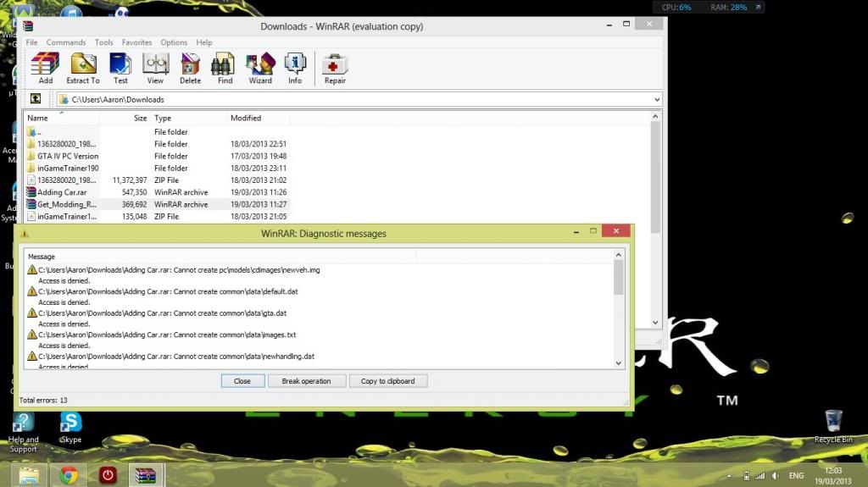Open the Commands menu
The image size is (868, 487).
(66, 42)
